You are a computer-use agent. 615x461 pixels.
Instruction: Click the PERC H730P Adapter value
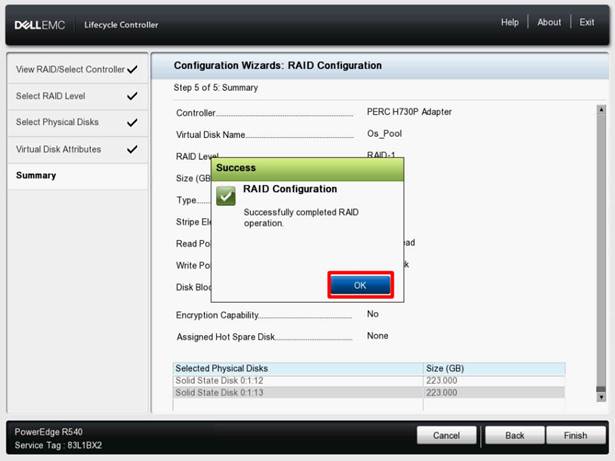[x=409, y=112]
